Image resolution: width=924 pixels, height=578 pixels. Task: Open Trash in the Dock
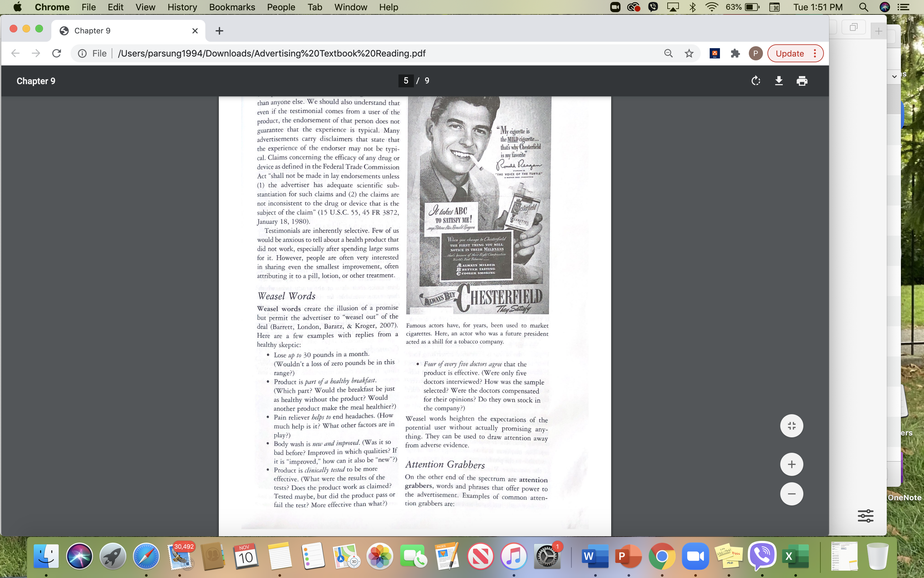click(877, 556)
